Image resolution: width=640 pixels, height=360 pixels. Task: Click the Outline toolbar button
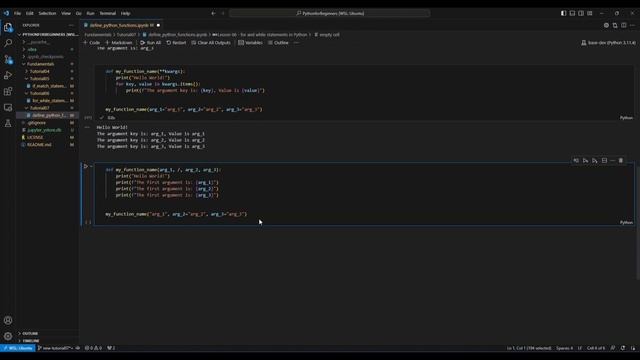[278, 42]
